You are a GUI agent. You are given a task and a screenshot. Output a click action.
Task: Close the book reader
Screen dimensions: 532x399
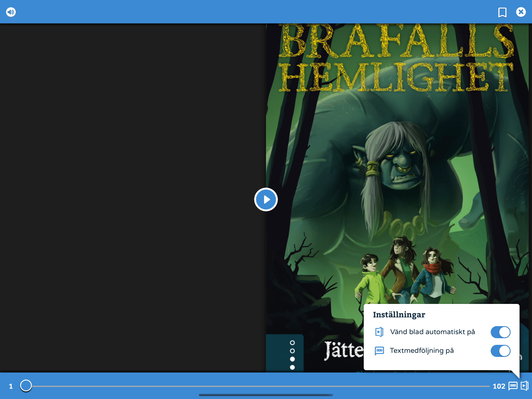[x=521, y=12]
